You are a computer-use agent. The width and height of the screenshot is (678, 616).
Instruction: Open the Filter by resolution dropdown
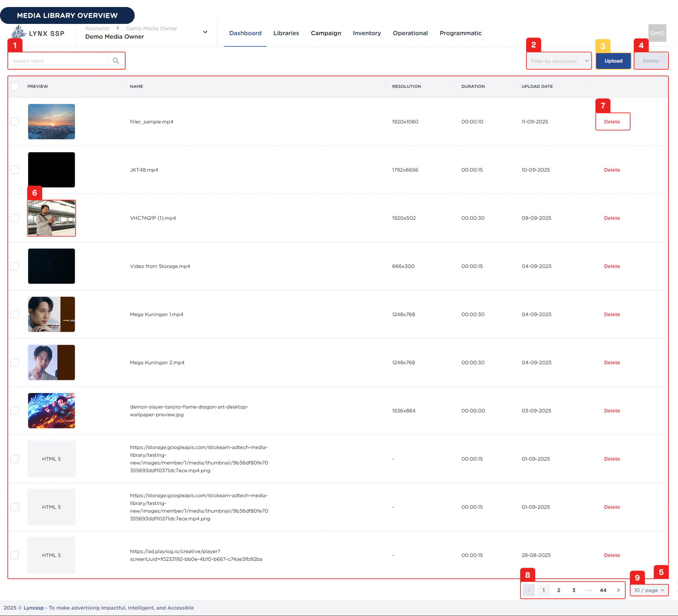click(559, 60)
